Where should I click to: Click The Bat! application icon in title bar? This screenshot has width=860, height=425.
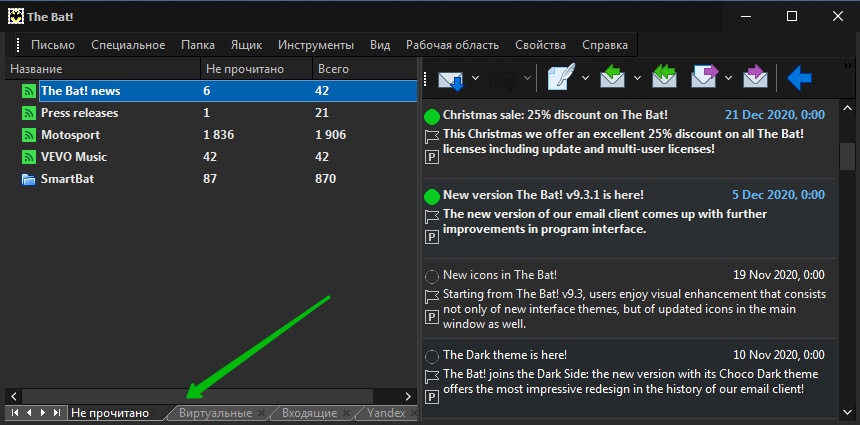tap(15, 16)
